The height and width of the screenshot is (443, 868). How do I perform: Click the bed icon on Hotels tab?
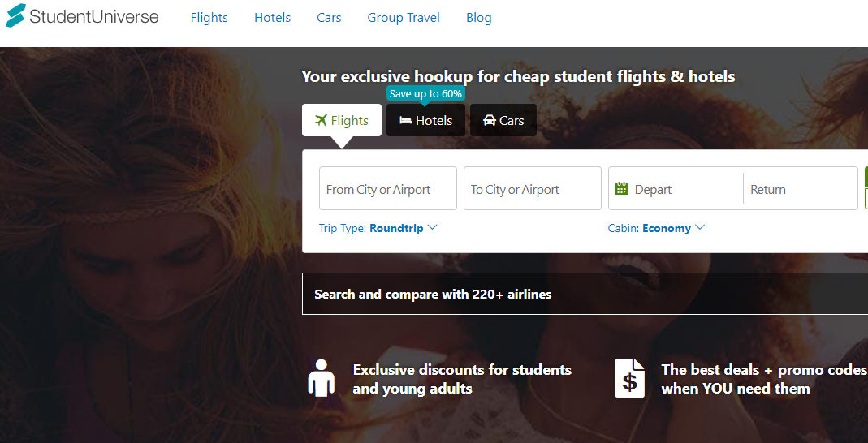405,120
